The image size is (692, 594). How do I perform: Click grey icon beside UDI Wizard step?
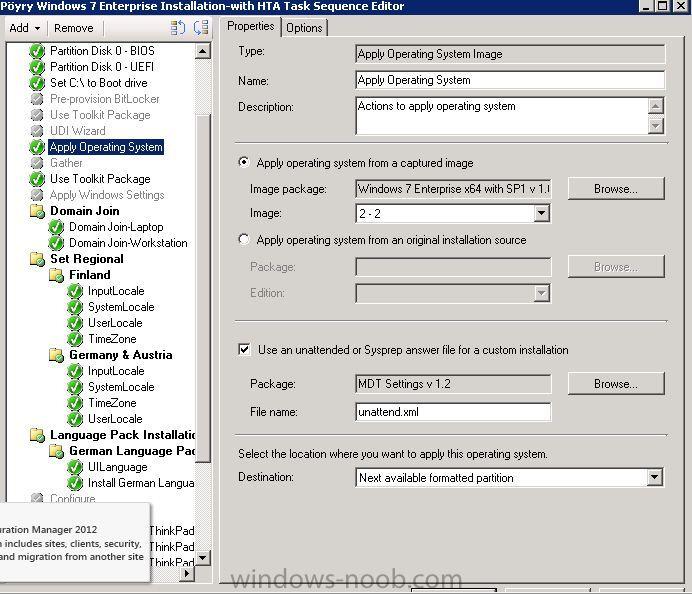37,131
